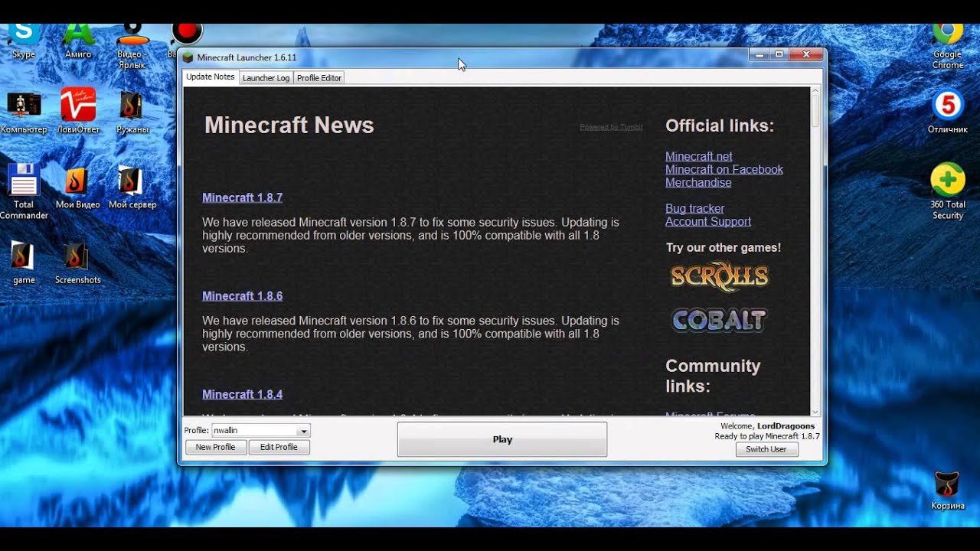Close the Minecraft Launcher window
The height and width of the screenshot is (551, 980).
[805, 54]
